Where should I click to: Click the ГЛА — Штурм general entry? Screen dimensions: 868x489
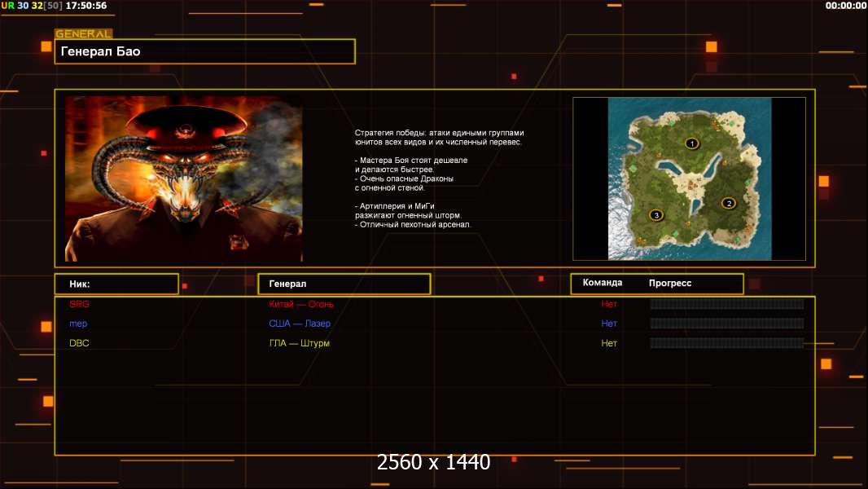tap(300, 343)
